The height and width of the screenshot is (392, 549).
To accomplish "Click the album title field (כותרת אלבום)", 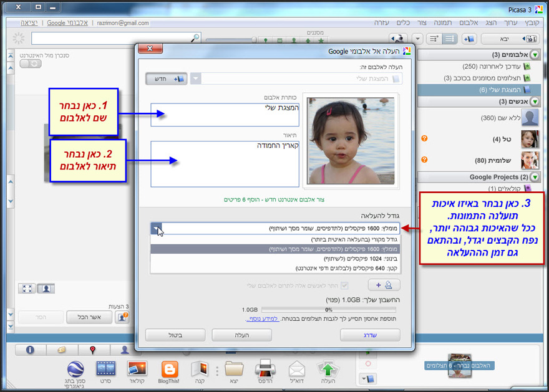I will coord(225,114).
